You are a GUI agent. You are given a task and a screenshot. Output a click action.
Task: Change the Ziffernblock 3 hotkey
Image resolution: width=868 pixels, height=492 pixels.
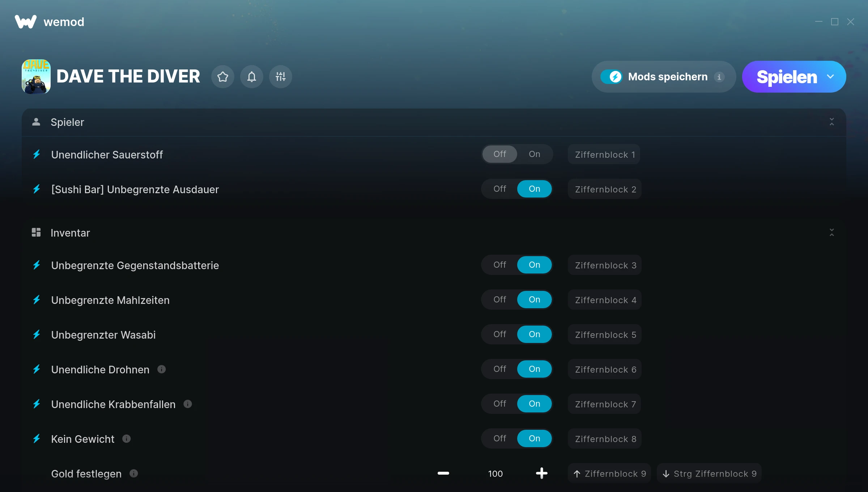[605, 265]
